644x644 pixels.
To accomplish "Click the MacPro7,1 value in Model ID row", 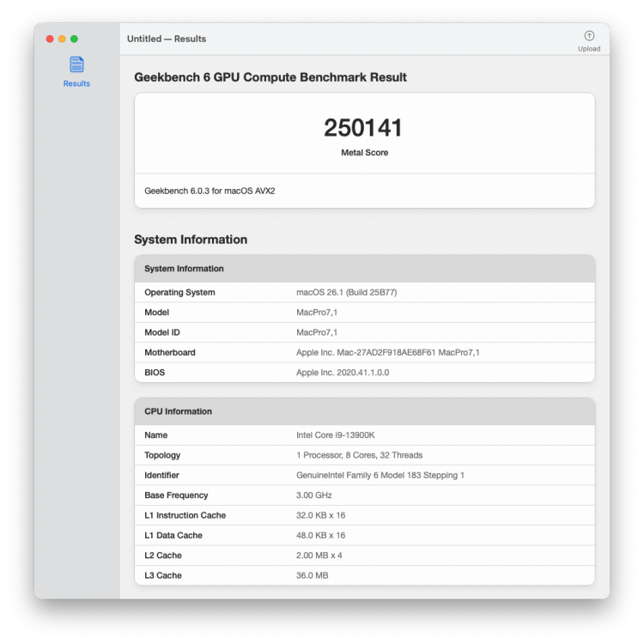I will [317, 332].
